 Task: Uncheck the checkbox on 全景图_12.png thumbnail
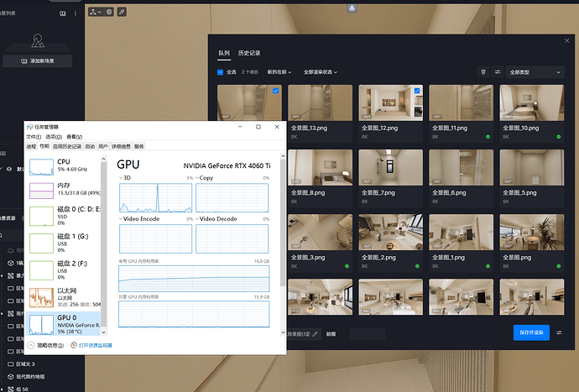coord(418,91)
